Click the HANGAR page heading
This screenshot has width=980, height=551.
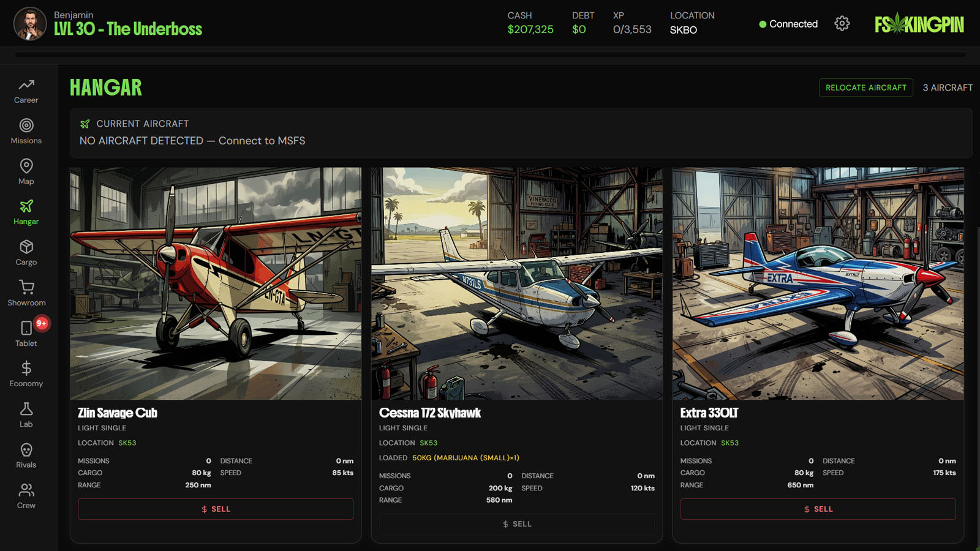coord(106,88)
